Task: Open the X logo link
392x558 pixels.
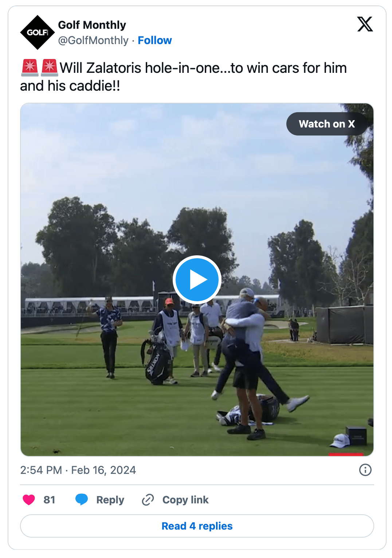Action: (365, 24)
